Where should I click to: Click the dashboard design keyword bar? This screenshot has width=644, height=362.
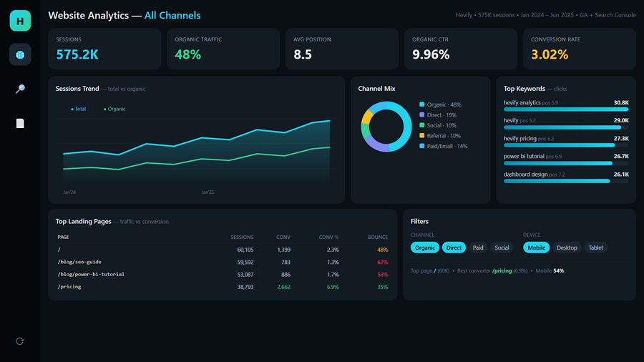tap(566, 181)
